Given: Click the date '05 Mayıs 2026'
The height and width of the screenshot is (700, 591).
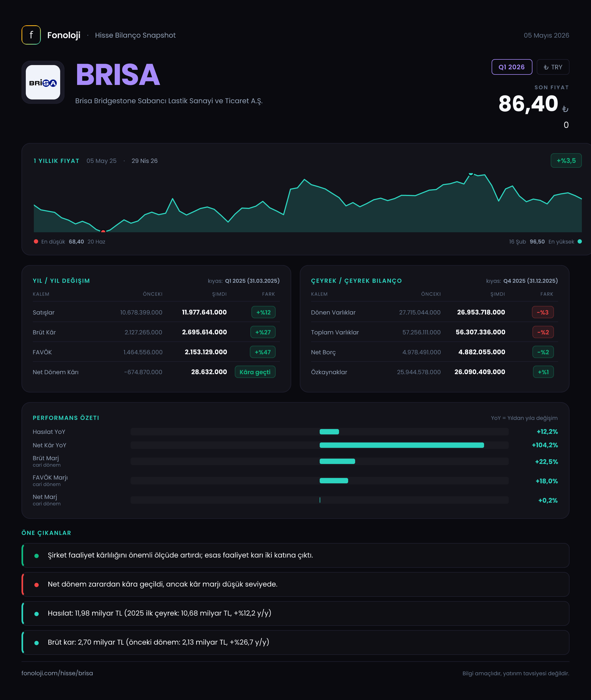Looking at the screenshot, I should coord(546,35).
